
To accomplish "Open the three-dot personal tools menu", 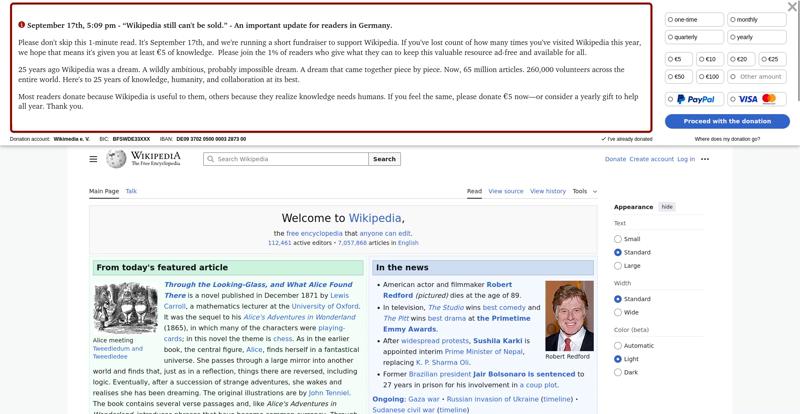I will point(705,159).
